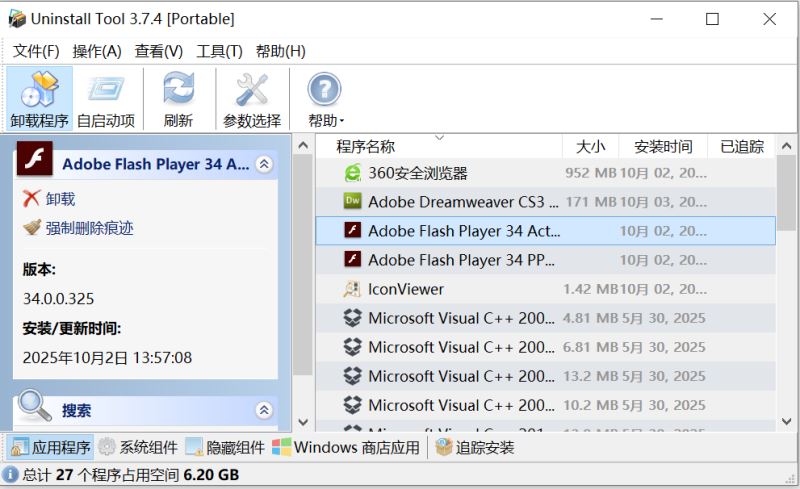Minimize the Uninstall Tool window
Screen dimensions: 800x489
(x=657, y=19)
